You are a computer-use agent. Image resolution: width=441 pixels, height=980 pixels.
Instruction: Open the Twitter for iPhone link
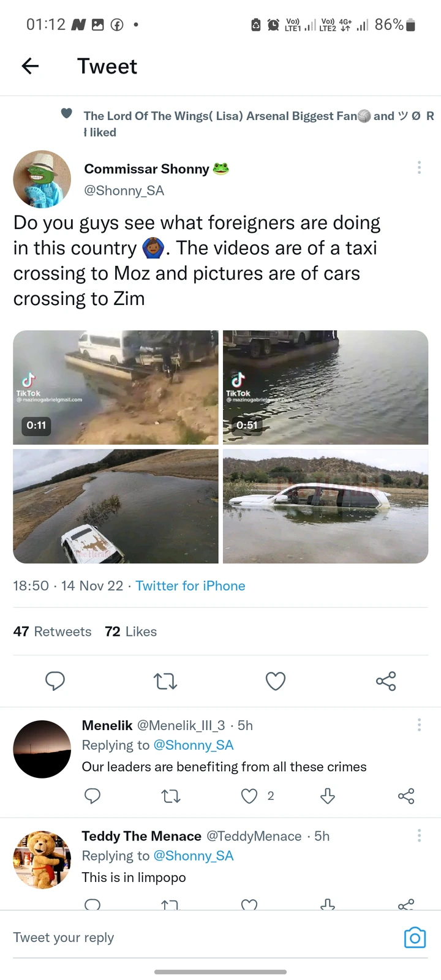tap(190, 586)
